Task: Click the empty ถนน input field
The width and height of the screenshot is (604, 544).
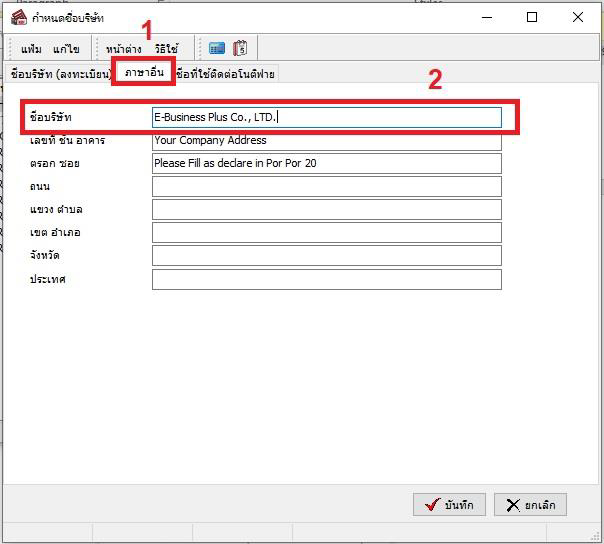Action: [x=326, y=187]
